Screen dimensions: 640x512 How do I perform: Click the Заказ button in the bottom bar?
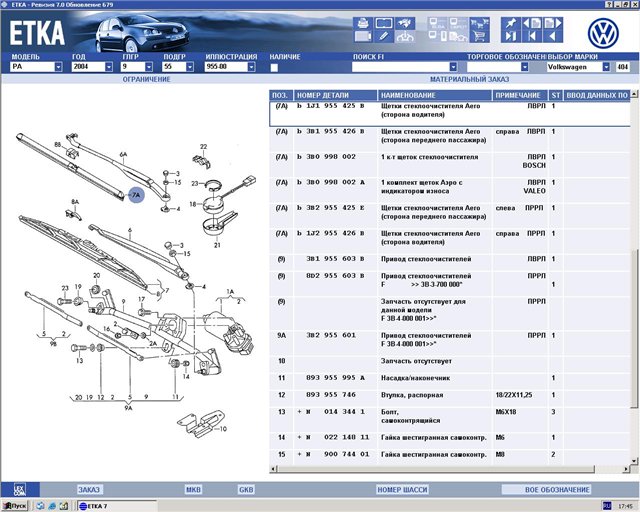point(89,489)
